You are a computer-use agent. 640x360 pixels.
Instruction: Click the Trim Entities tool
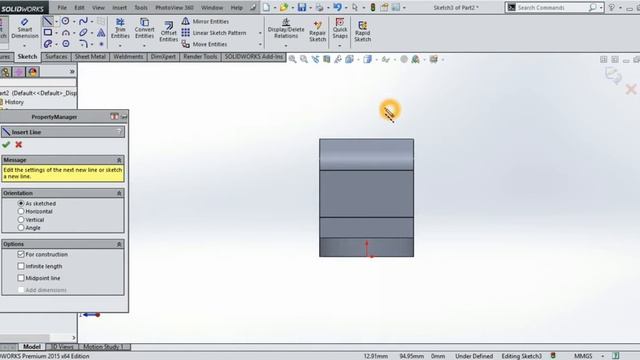pos(120,29)
